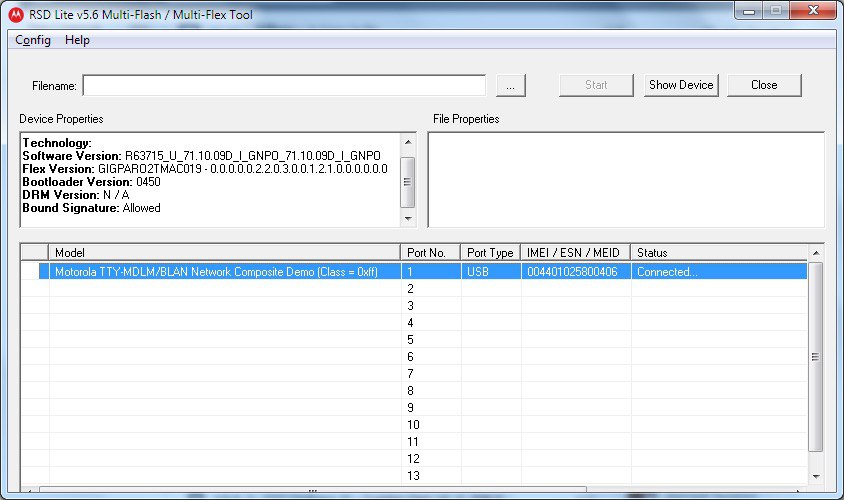Click the Status column header
Screen dimensions: 844x500
[x=719, y=252]
